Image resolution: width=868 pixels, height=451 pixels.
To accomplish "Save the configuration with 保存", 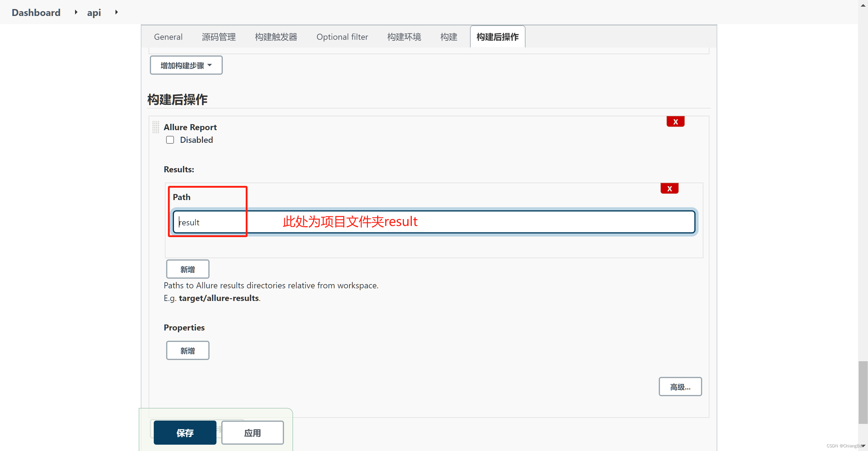I will 185,433.
